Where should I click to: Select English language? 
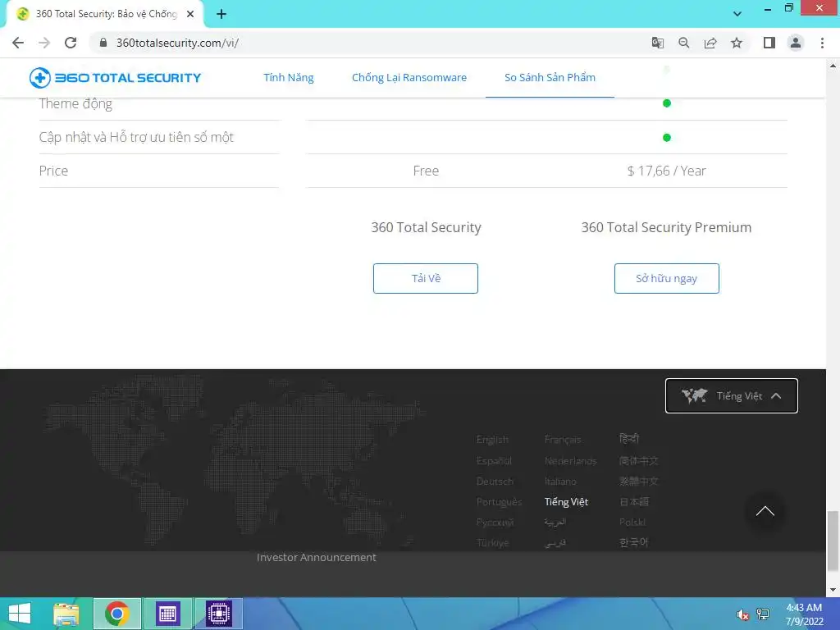click(492, 440)
